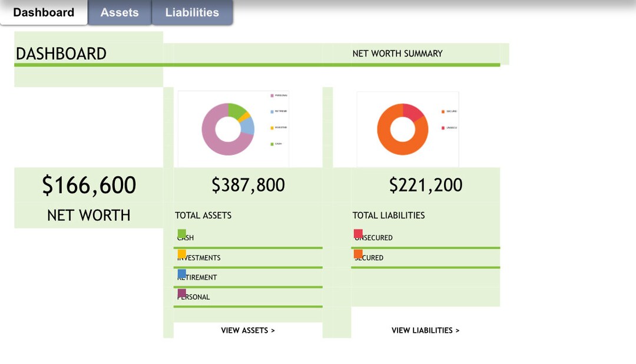Click the green CASH category icon

(181, 233)
